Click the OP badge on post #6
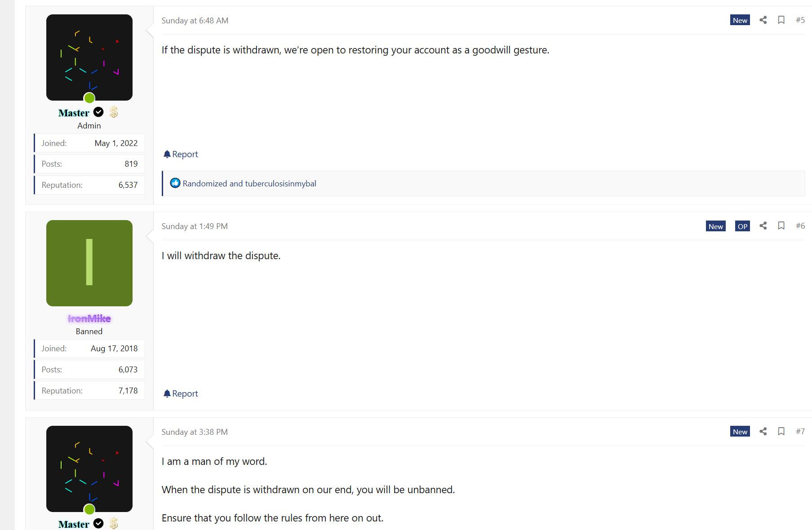This screenshot has width=812, height=530. coord(742,226)
